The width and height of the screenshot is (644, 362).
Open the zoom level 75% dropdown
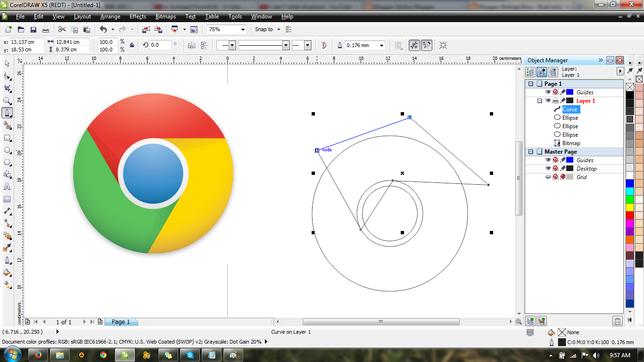(243, 29)
